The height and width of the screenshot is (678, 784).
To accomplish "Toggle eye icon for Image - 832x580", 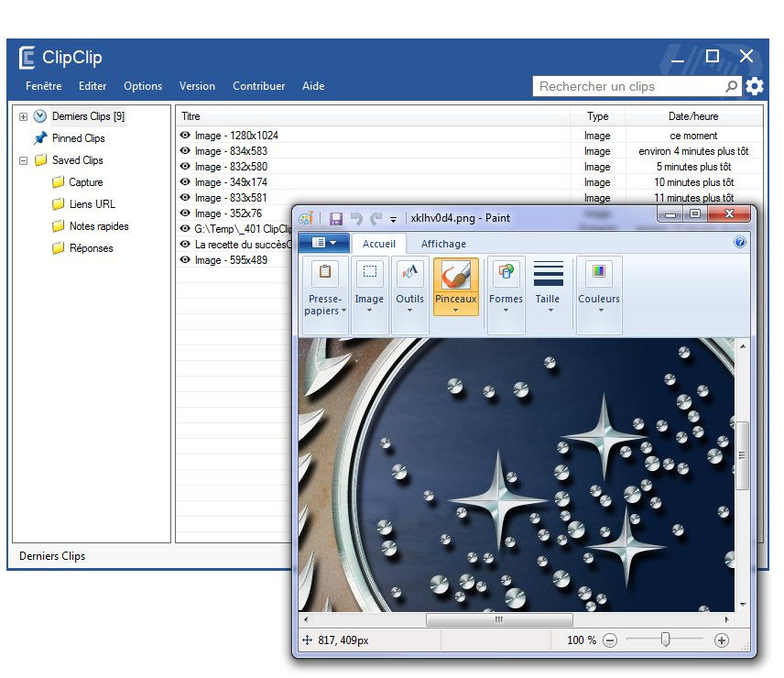I will [185, 166].
